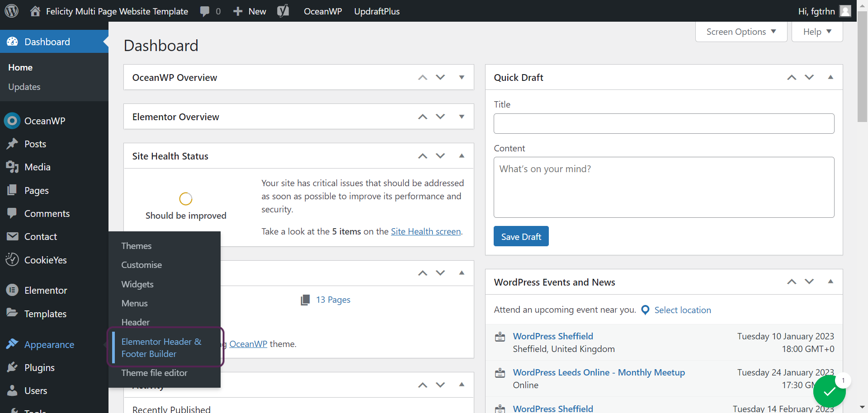Click the location pin icon by Select location
This screenshot has width=868, height=413.
point(646,310)
